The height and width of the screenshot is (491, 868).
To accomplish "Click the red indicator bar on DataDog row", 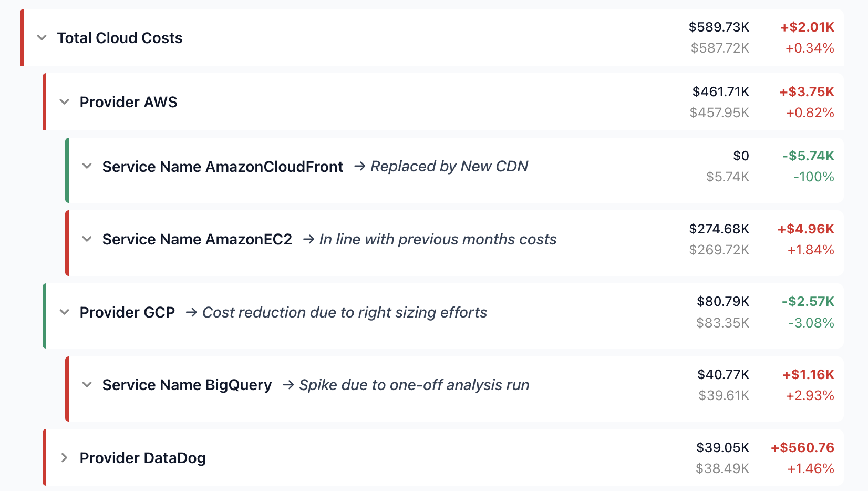I will coord(45,457).
